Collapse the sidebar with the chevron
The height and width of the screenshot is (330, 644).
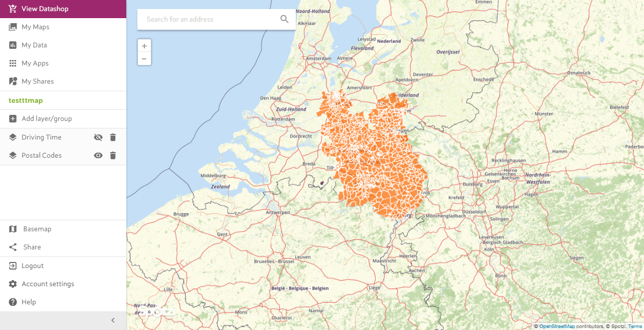pyautogui.click(x=113, y=320)
